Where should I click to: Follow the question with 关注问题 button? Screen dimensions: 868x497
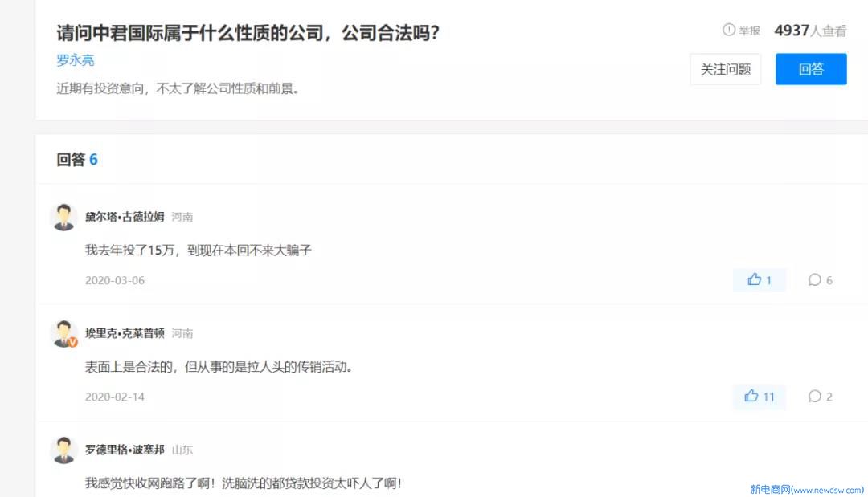725,69
